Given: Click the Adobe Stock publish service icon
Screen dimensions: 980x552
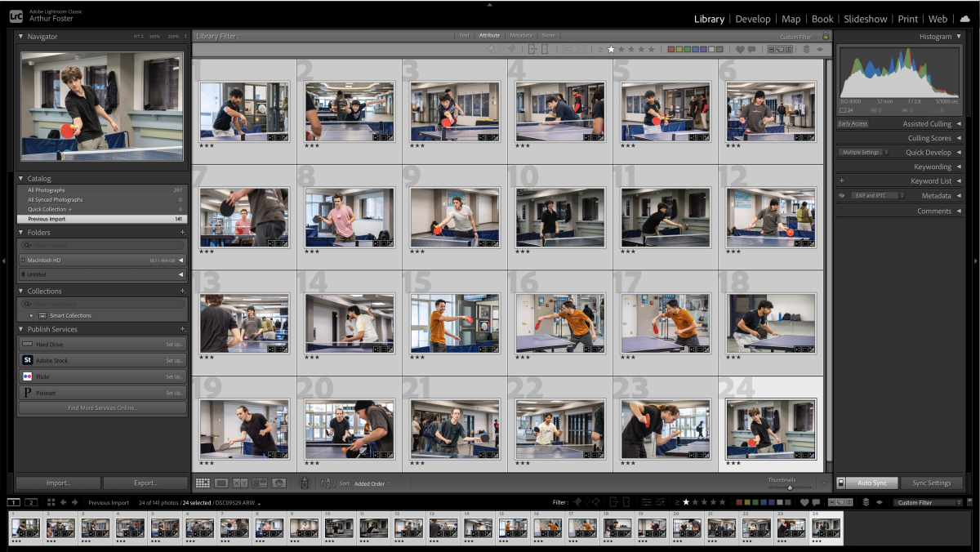Looking at the screenshot, I should 27,360.
